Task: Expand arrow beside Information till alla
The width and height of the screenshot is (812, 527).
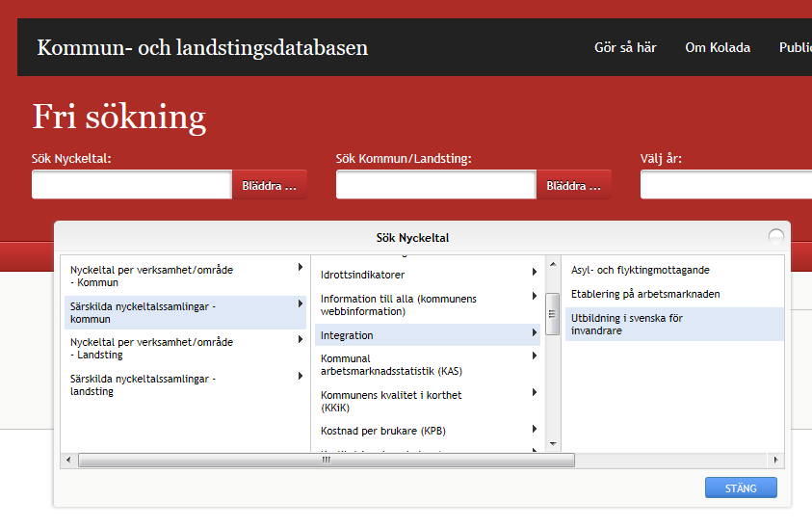Action: tap(535, 296)
